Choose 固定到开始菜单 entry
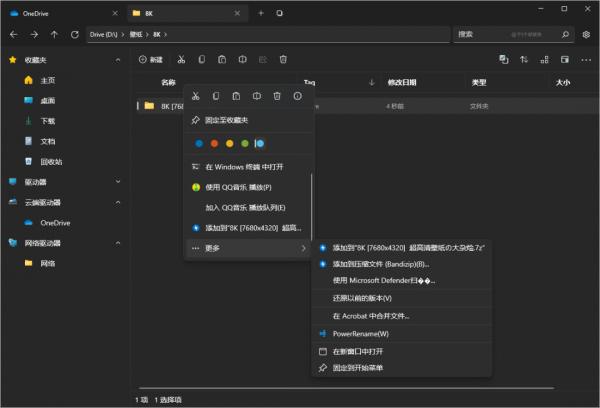 pos(402,368)
